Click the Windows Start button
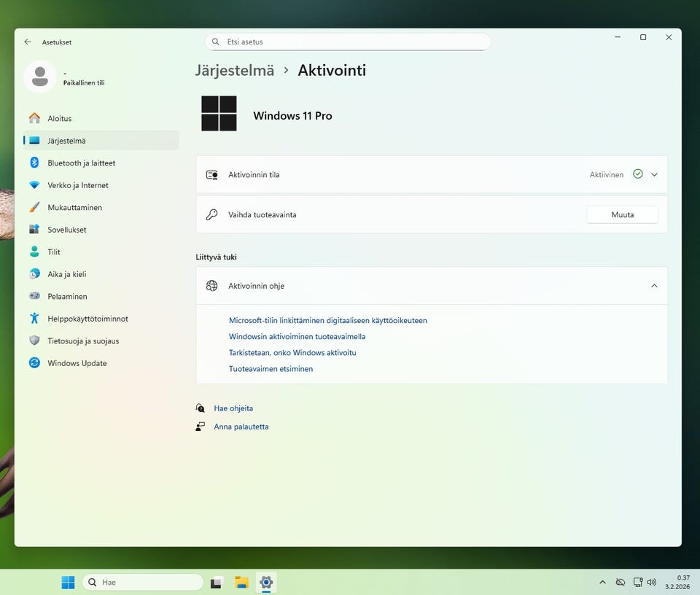 click(x=68, y=583)
